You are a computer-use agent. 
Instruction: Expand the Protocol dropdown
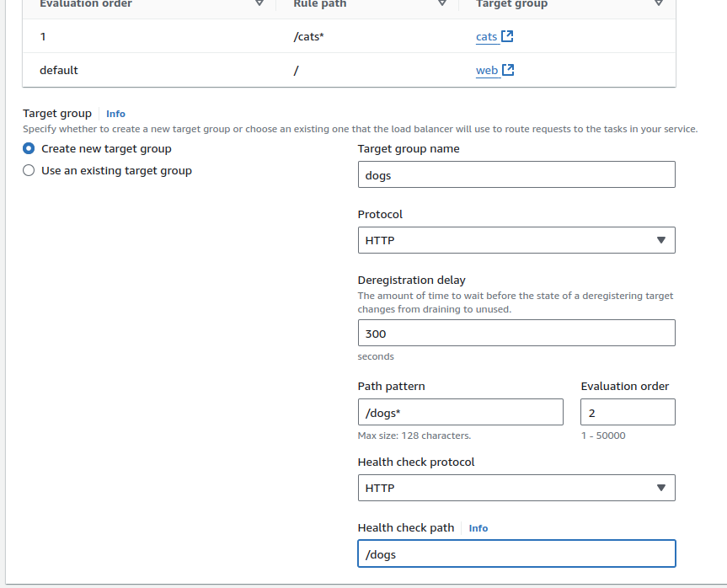(x=516, y=240)
